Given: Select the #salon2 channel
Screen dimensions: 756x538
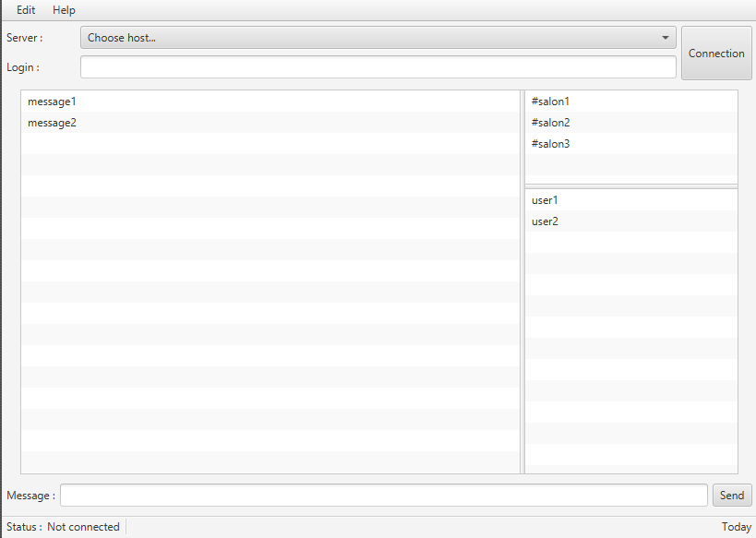Looking at the screenshot, I should 631,123.
